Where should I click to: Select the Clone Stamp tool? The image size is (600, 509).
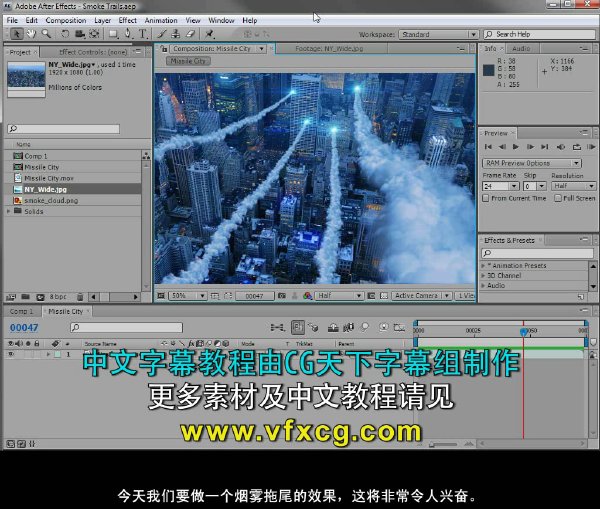click(176, 34)
